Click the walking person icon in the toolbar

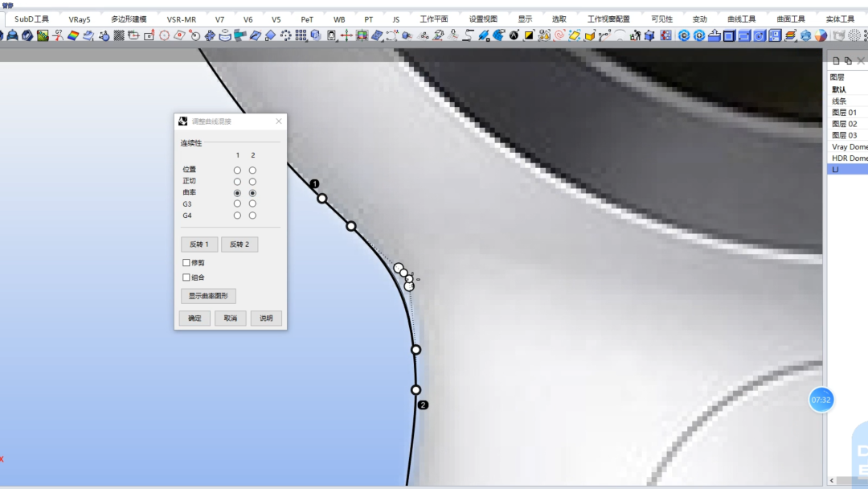pyautogui.click(x=635, y=36)
